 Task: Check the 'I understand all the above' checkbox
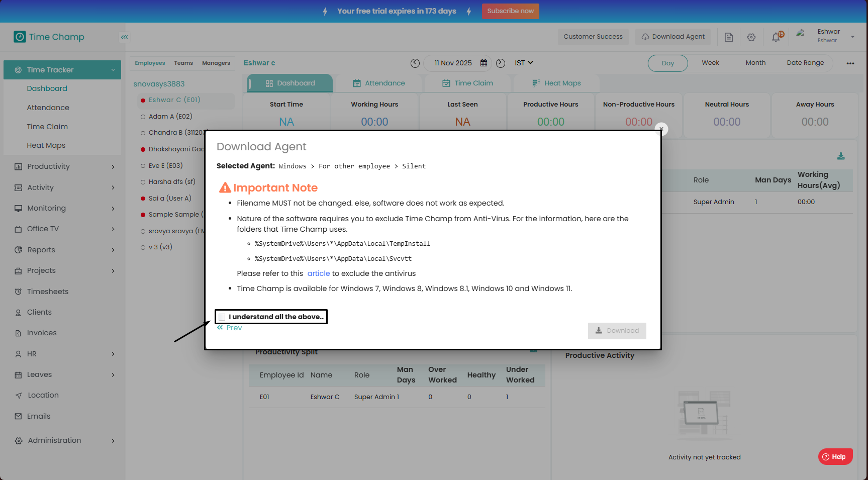(222, 317)
